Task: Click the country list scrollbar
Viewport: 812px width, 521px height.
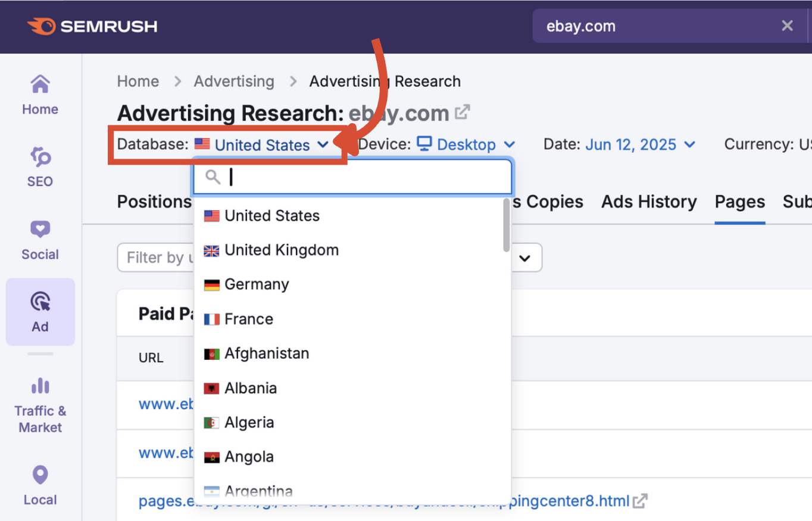Action: (x=506, y=226)
